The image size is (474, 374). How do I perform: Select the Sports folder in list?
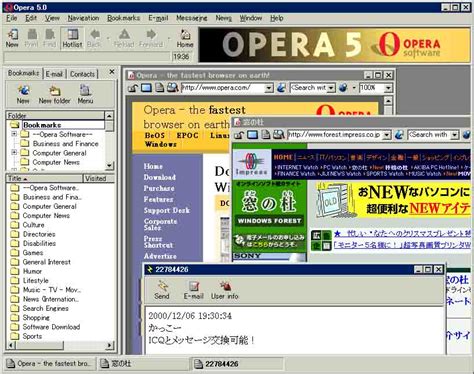point(32,336)
